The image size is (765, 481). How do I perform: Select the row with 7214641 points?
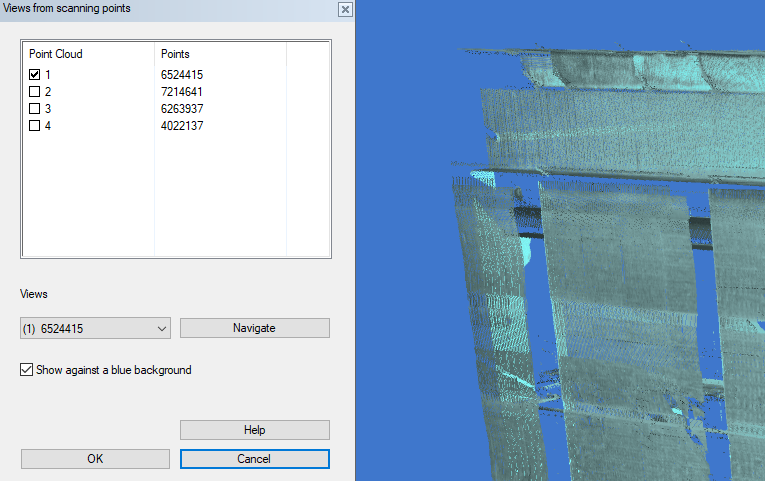click(182, 92)
